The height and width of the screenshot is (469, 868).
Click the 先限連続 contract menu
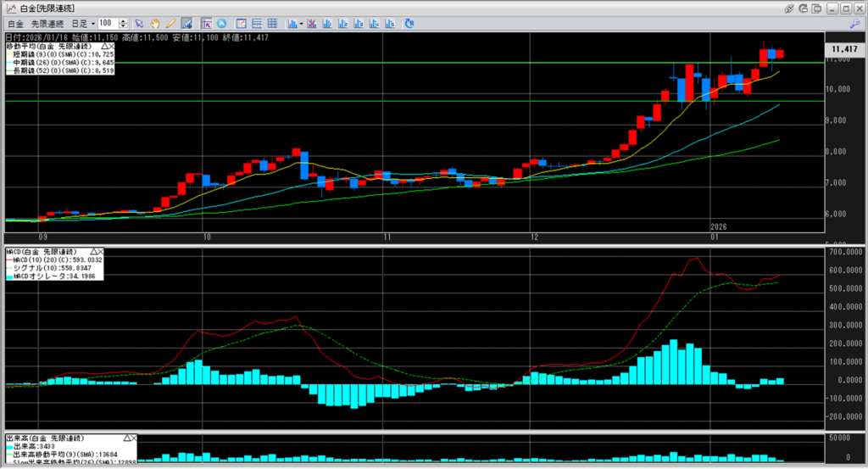[47, 23]
